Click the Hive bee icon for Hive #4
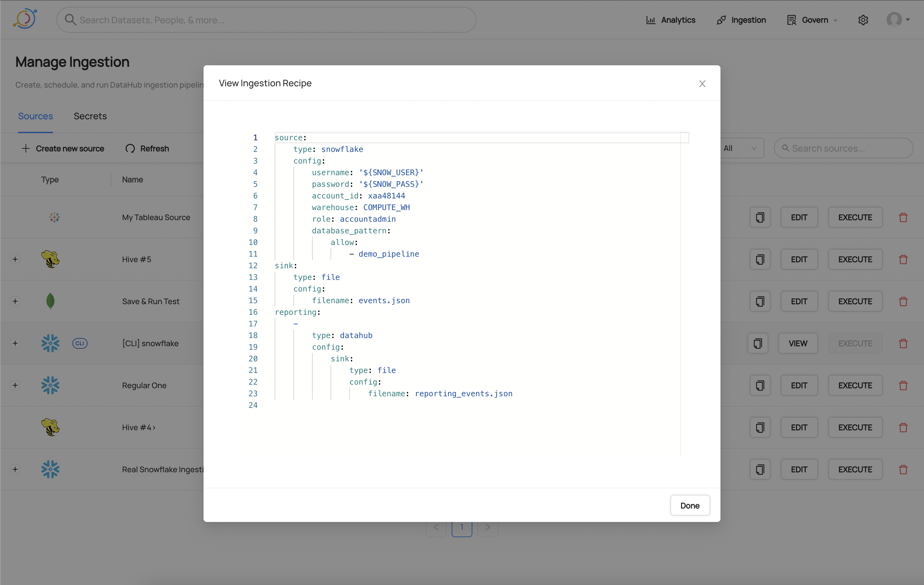This screenshot has height=585, width=924. point(50,427)
